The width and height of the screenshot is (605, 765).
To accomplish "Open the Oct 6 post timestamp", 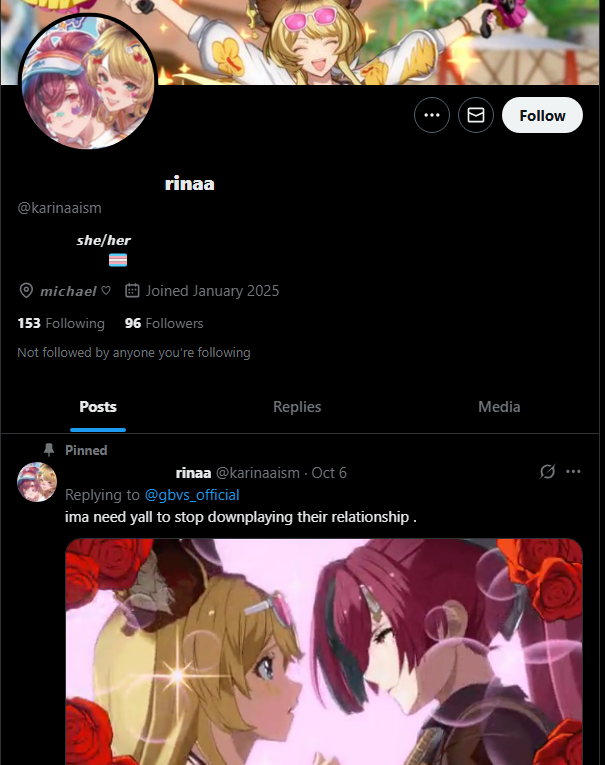I will tap(329, 473).
